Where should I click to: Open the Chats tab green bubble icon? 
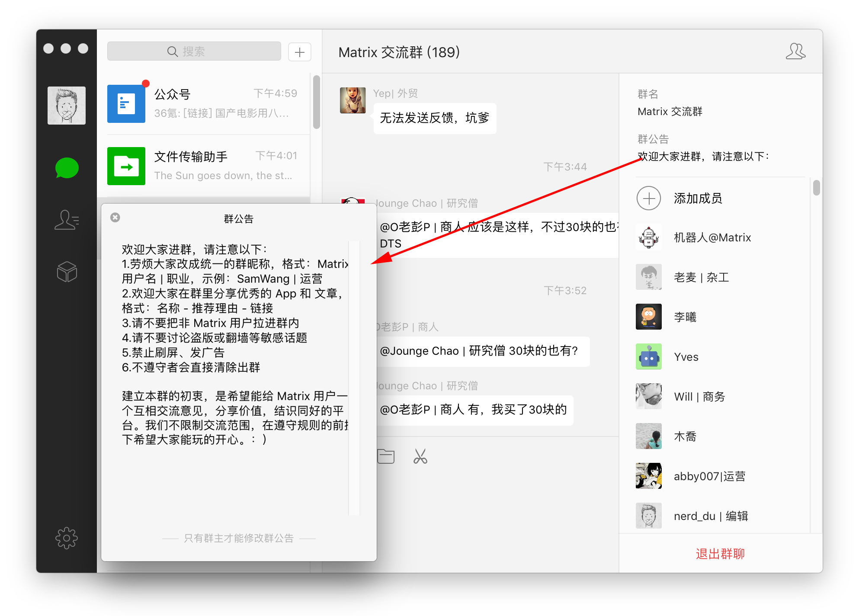tap(67, 168)
